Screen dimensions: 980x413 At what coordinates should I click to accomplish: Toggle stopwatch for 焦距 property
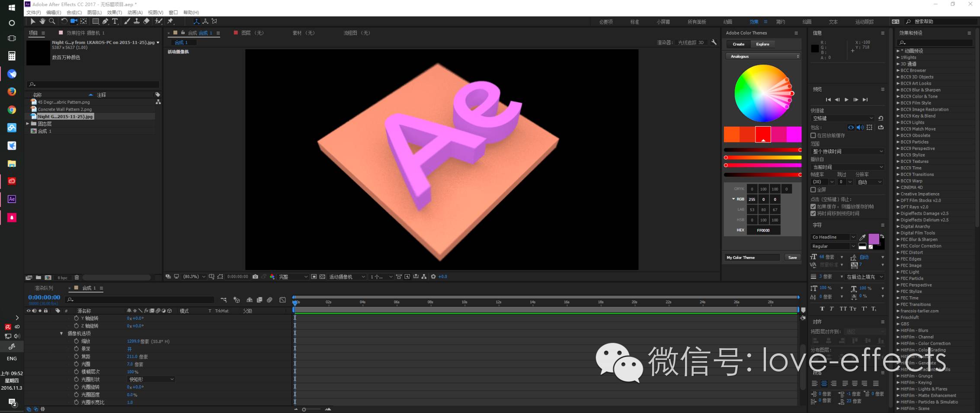[77, 356]
